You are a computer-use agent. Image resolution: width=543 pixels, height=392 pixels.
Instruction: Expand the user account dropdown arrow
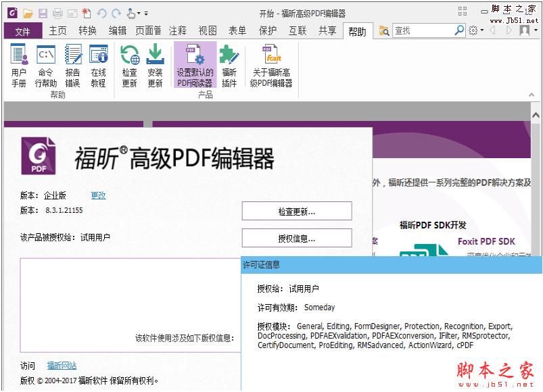[x=536, y=30]
